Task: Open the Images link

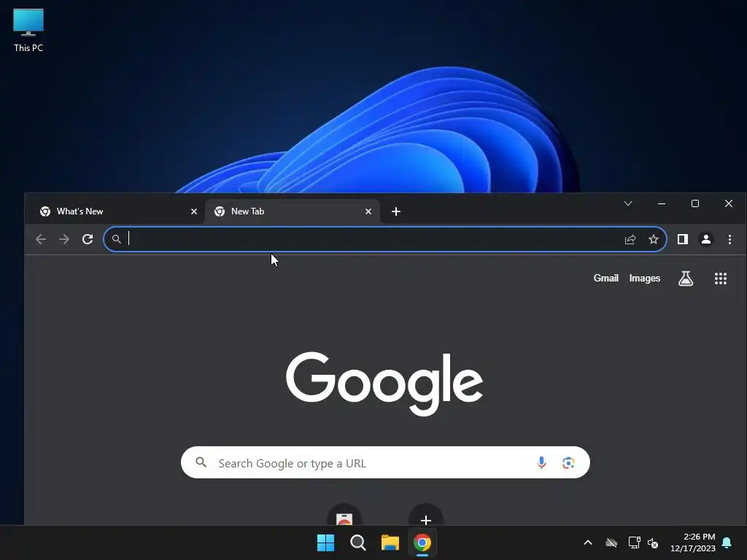Action: [645, 278]
